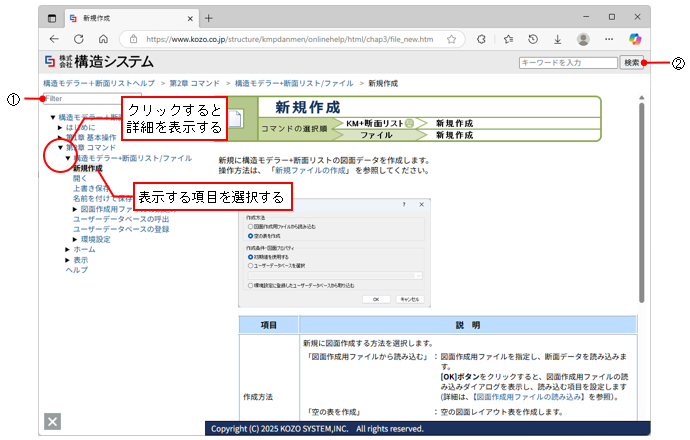Open ユーザーデータベースの登録 in the tree
The height and width of the screenshot is (440, 690).
(120, 229)
